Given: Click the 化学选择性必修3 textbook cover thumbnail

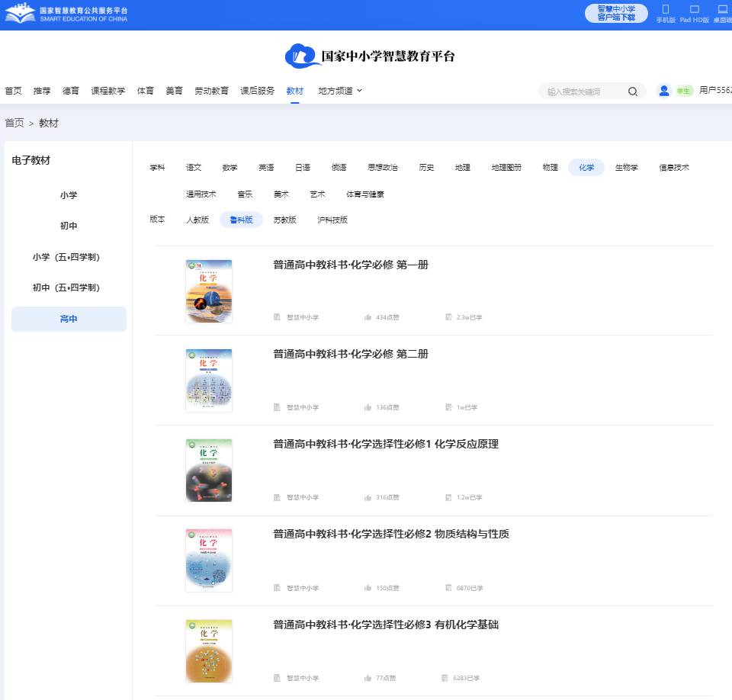Looking at the screenshot, I should pyautogui.click(x=208, y=650).
